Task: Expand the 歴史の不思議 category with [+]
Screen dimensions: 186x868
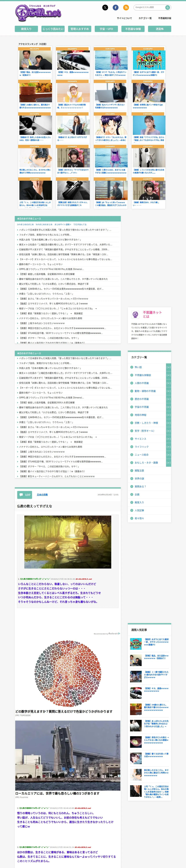Action: (168, 399)
